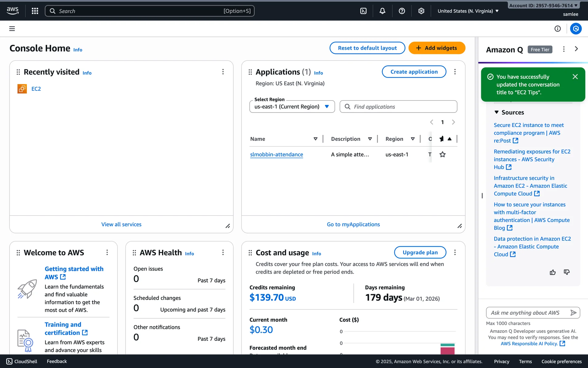This screenshot has height=368, width=588.
Task: Favorite the slmobbin-attendance application star
Action: 443,155
